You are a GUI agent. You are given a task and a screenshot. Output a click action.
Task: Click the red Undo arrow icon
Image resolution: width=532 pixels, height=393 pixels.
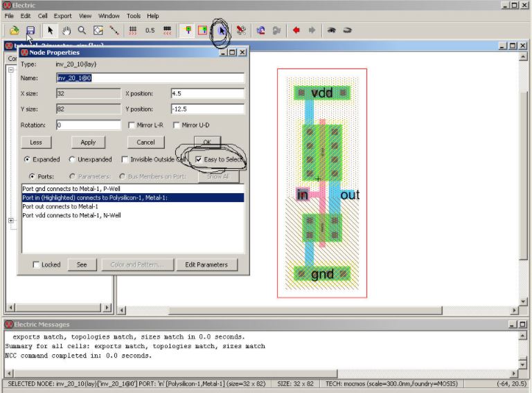296,30
